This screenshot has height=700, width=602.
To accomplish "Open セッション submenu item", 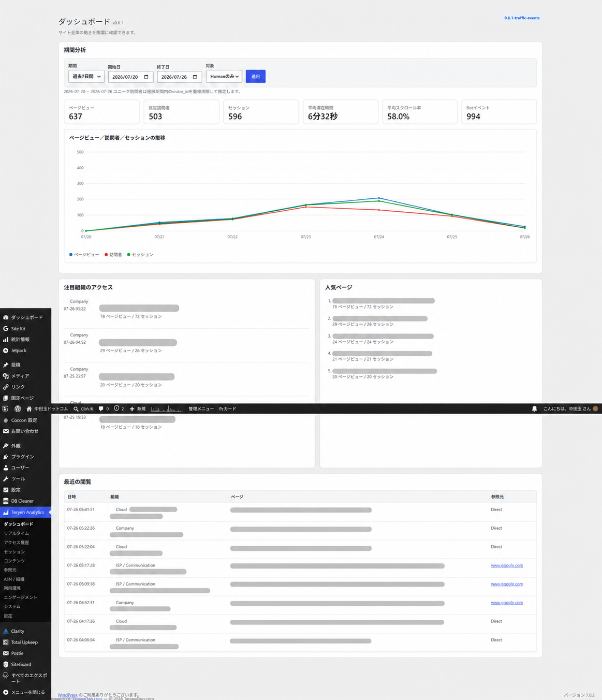I will (14, 552).
